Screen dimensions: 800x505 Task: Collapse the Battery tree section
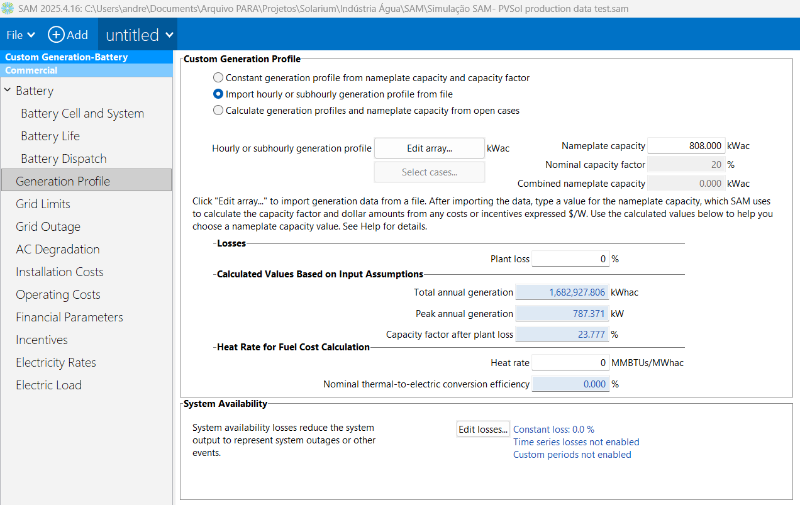[8, 90]
